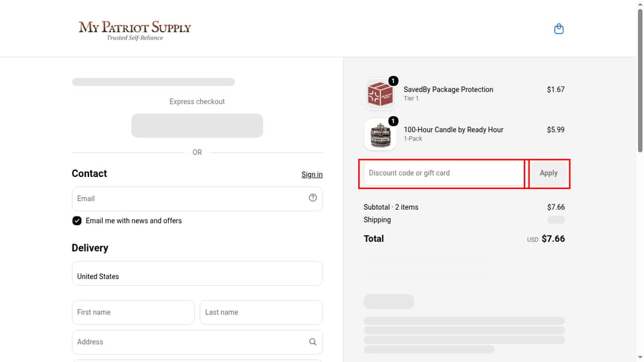Click the Contact section heading
The width and height of the screenshot is (644, 362).
89,174
